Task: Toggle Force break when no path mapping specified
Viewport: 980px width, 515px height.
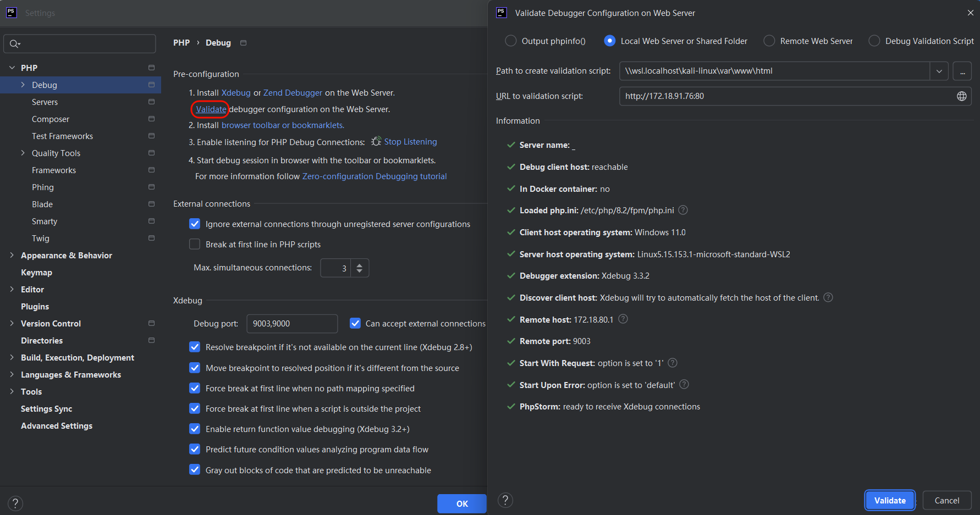Action: [195, 388]
